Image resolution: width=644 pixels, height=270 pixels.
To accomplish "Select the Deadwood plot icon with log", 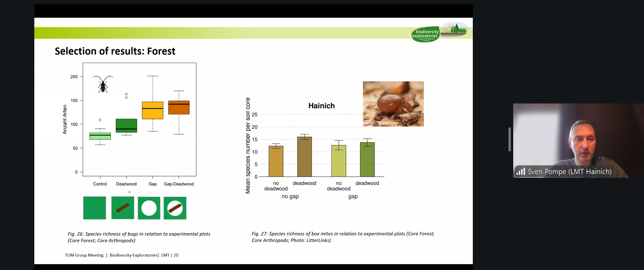I will click(123, 208).
